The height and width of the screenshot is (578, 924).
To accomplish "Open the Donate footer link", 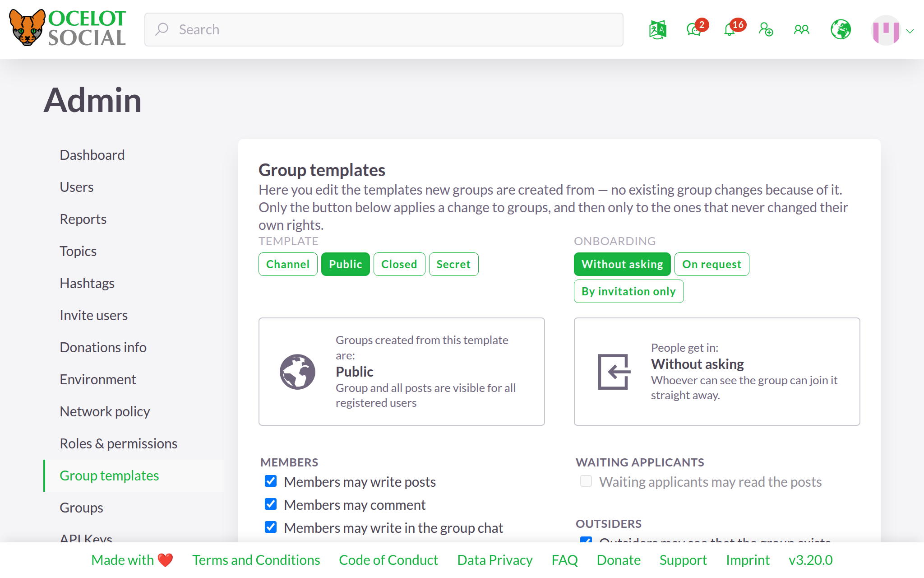I will pos(619,560).
